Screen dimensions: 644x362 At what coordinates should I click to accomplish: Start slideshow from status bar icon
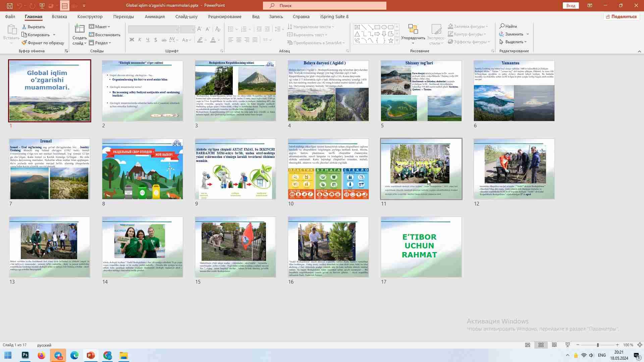pos(568,345)
